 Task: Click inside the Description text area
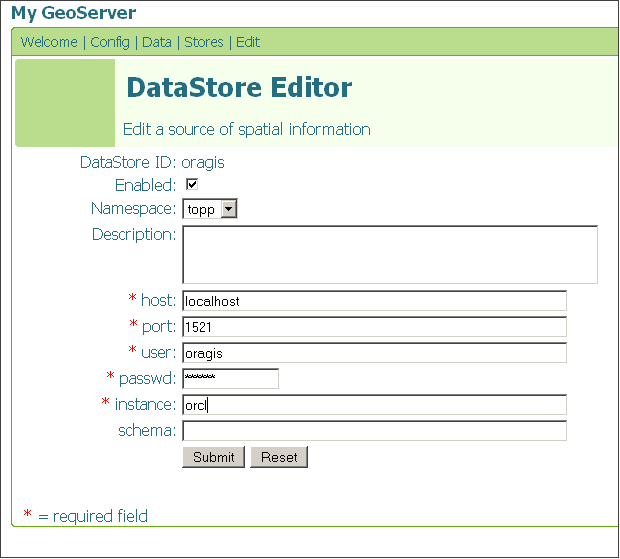click(x=390, y=255)
